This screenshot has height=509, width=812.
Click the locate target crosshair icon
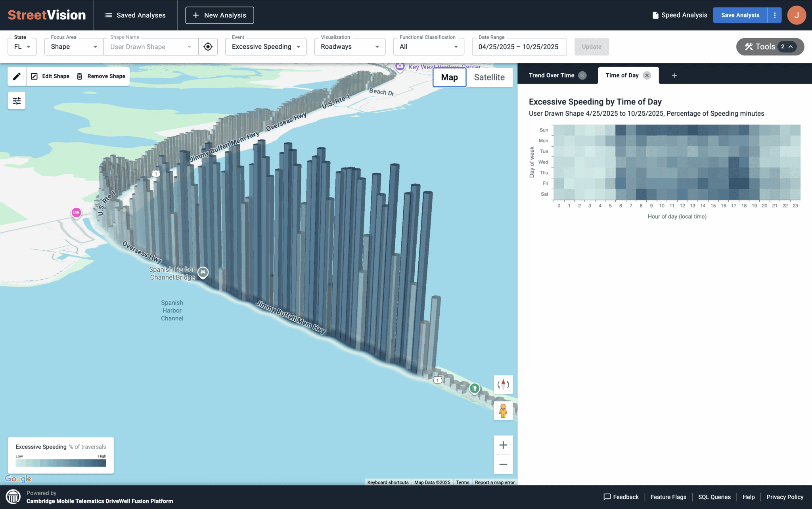(x=208, y=47)
